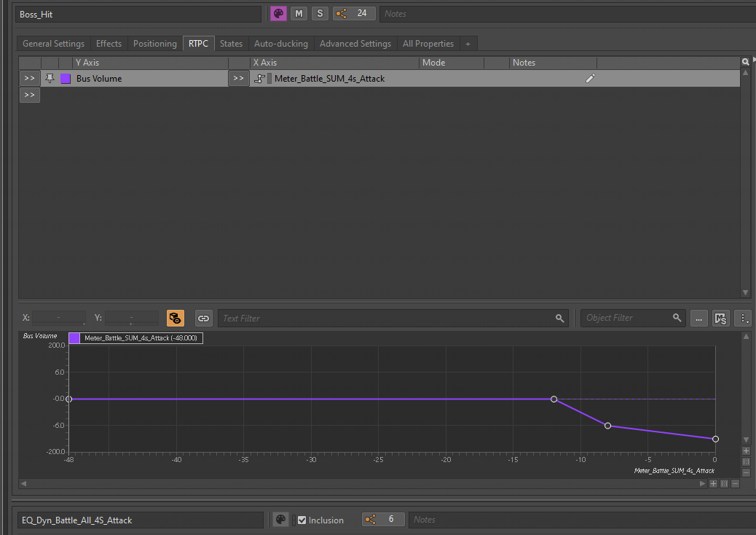Add new RTPC with empty row selector
This screenshot has width=756, height=535.
(29, 95)
